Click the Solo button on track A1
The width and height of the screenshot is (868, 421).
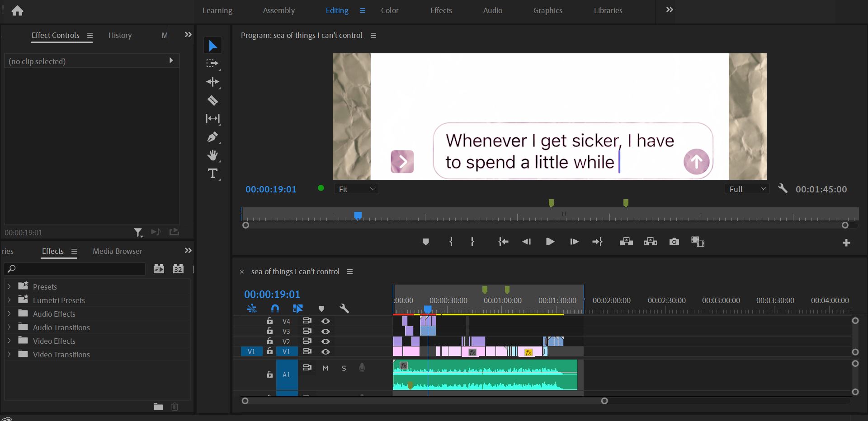344,368
